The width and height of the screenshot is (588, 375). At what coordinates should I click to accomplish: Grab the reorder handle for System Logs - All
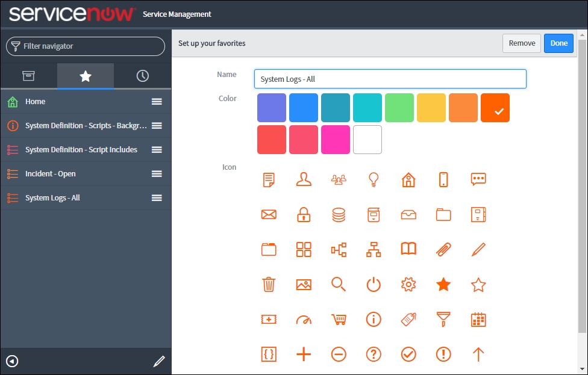coord(157,197)
